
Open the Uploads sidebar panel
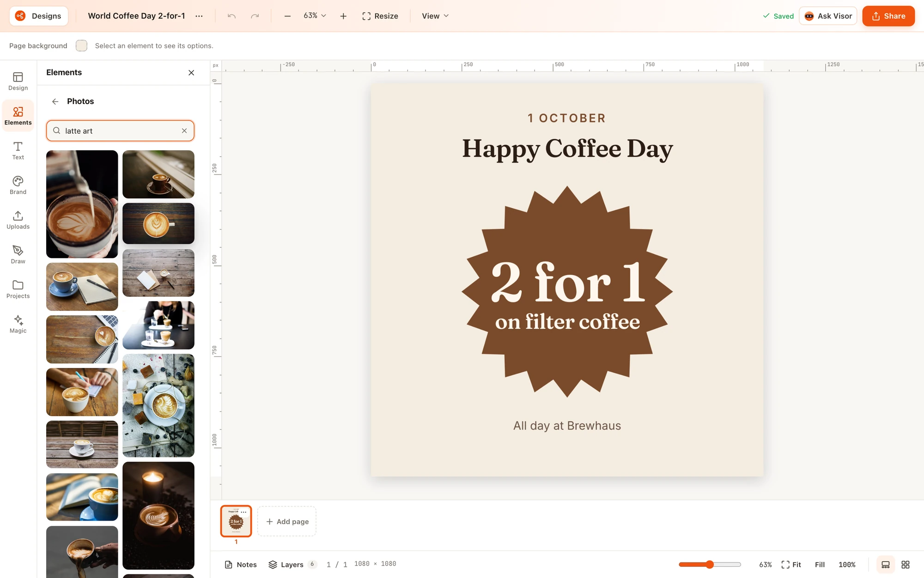[x=18, y=220]
